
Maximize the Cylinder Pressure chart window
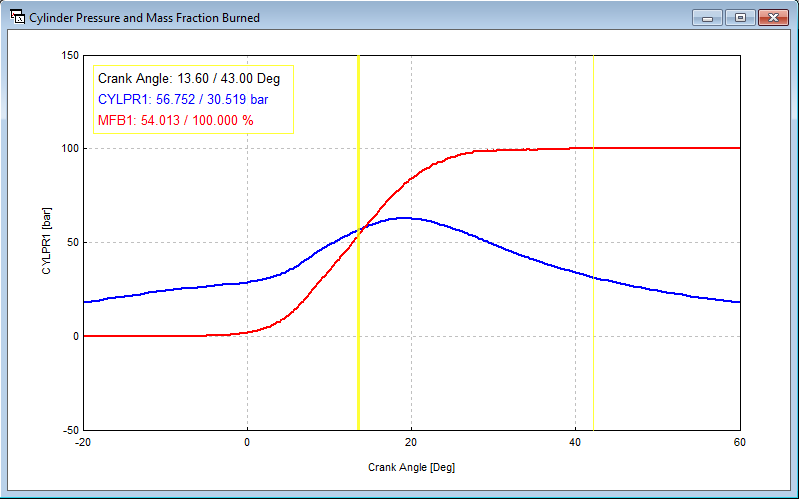tap(740, 17)
